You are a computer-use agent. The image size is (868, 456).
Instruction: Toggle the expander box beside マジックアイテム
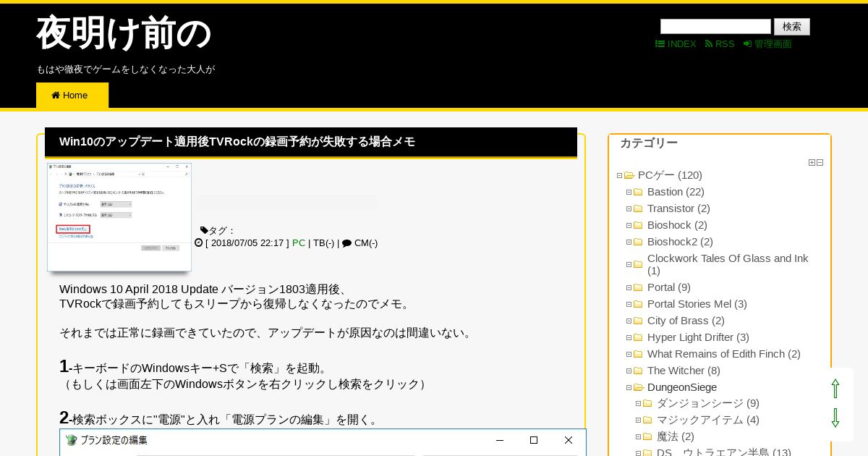[639, 421]
